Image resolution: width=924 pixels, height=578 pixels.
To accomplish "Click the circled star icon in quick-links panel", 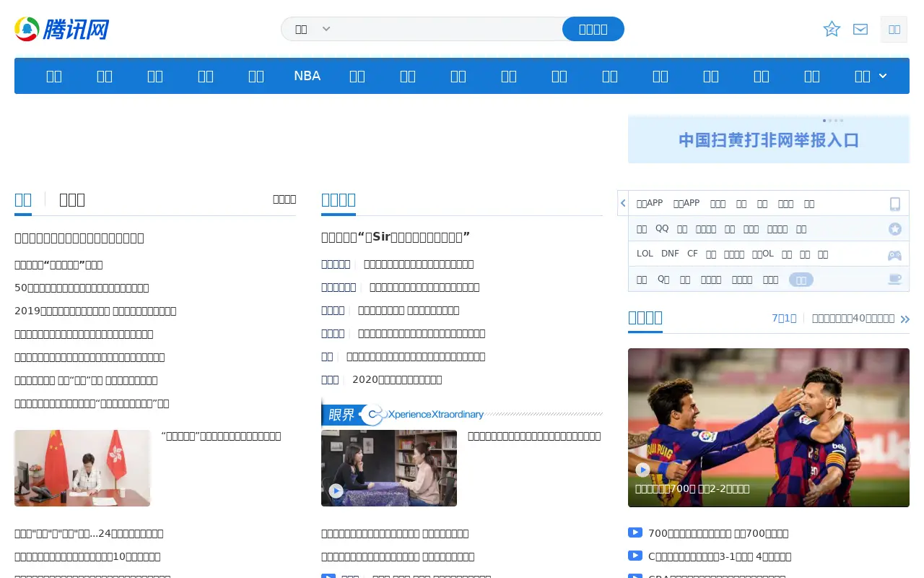I will point(895,229).
